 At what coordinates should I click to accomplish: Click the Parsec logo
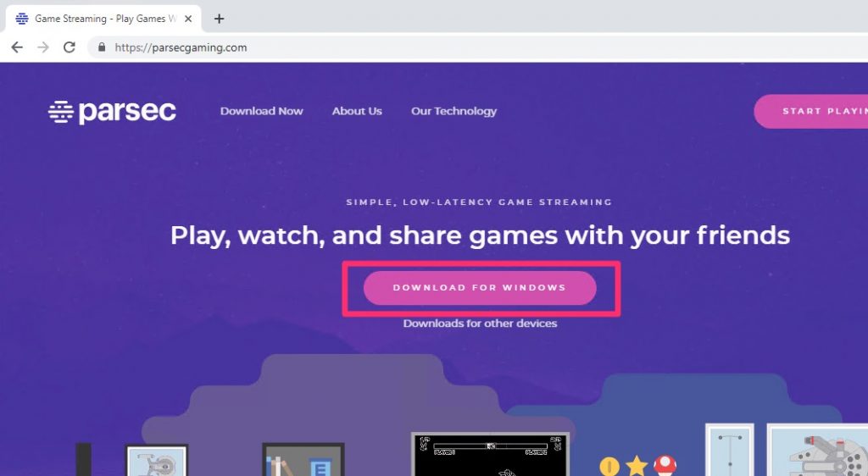[113, 112]
